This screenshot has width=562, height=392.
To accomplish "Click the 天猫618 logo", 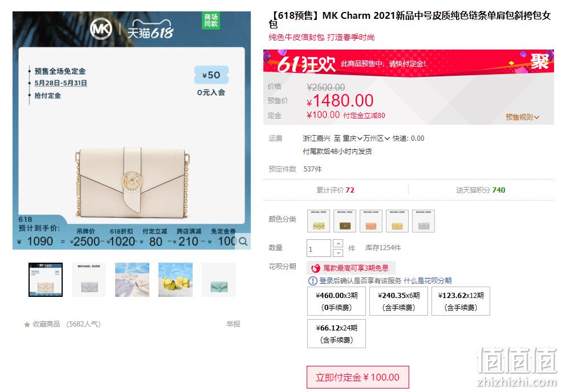I will pos(150,30).
